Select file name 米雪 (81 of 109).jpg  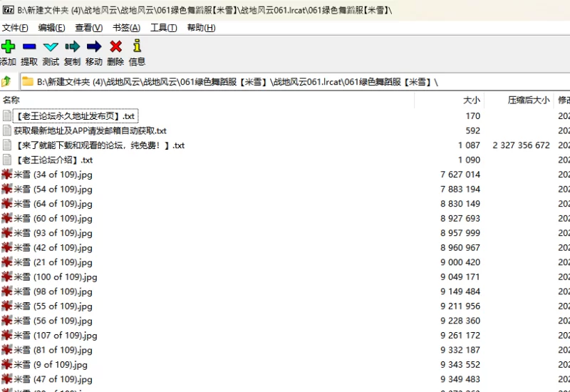[53, 350]
